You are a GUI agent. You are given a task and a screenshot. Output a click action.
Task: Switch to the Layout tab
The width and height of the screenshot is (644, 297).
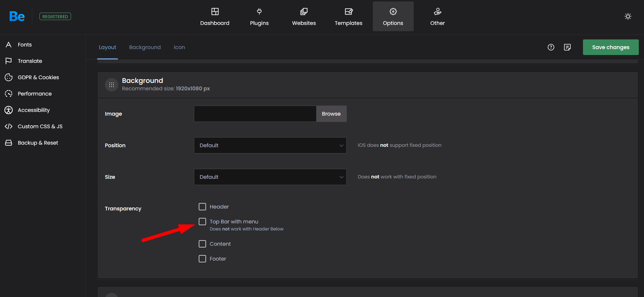point(108,47)
